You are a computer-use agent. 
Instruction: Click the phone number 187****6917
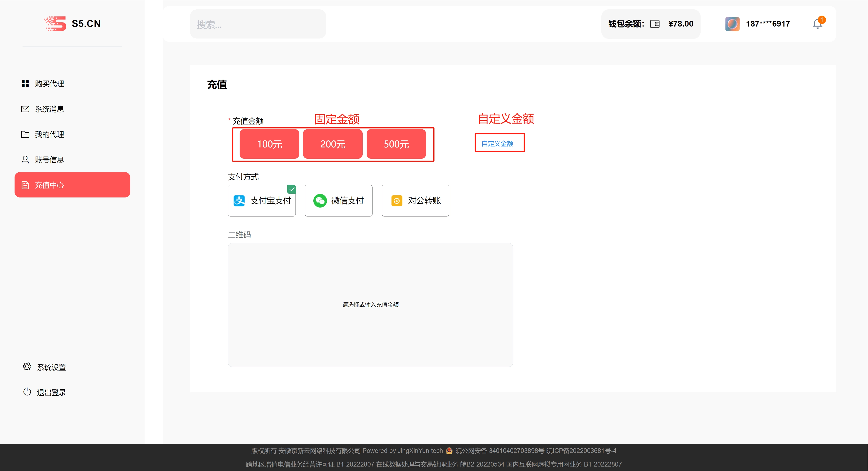(768, 24)
